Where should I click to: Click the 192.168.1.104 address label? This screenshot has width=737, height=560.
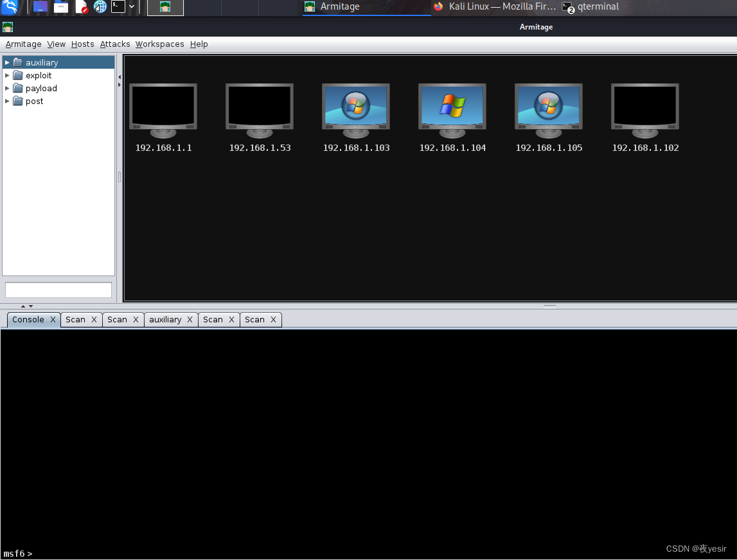pos(452,148)
